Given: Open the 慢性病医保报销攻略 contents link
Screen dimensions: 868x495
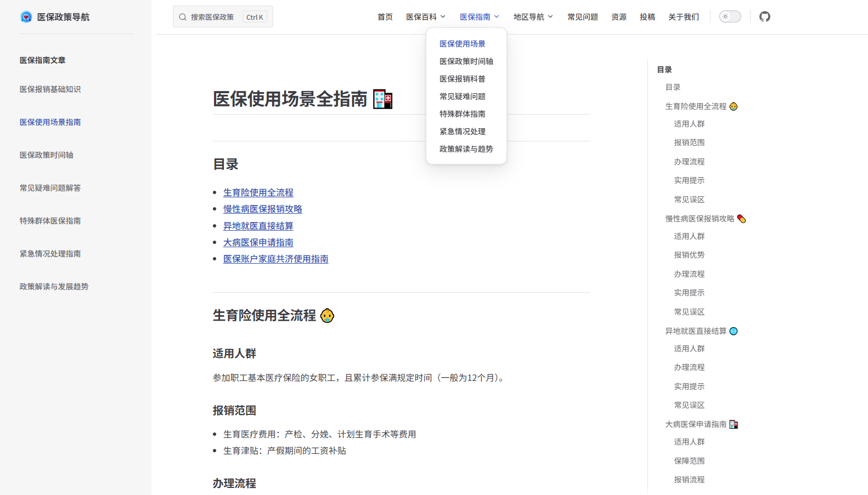Looking at the screenshot, I should point(262,209).
